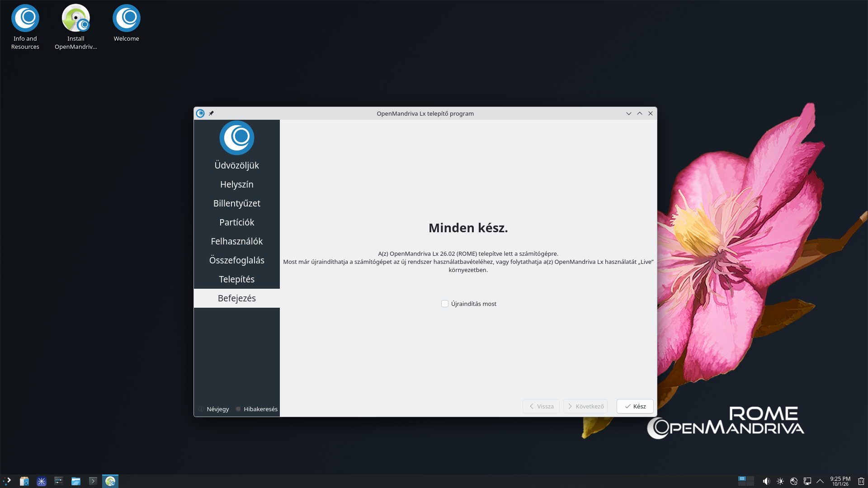Toggle 'Hibakeresés' debug mode in the sidebar

tap(256, 409)
